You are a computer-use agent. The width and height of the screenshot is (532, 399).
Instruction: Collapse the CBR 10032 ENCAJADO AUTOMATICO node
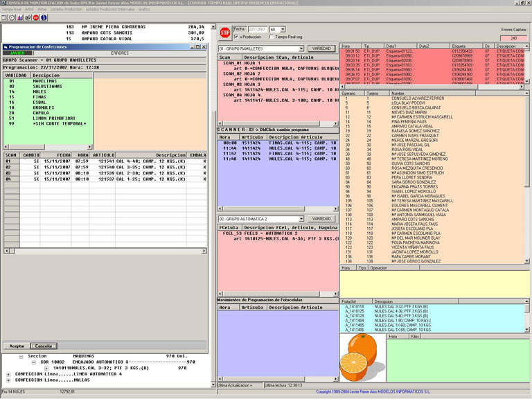tap(33, 362)
